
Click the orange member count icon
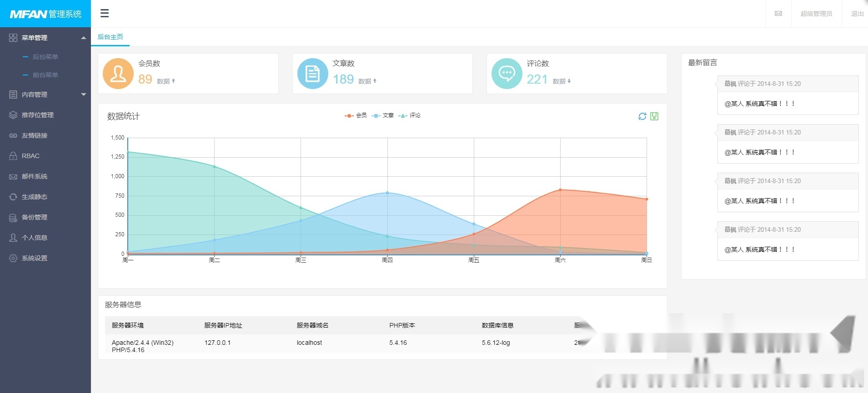coord(118,74)
